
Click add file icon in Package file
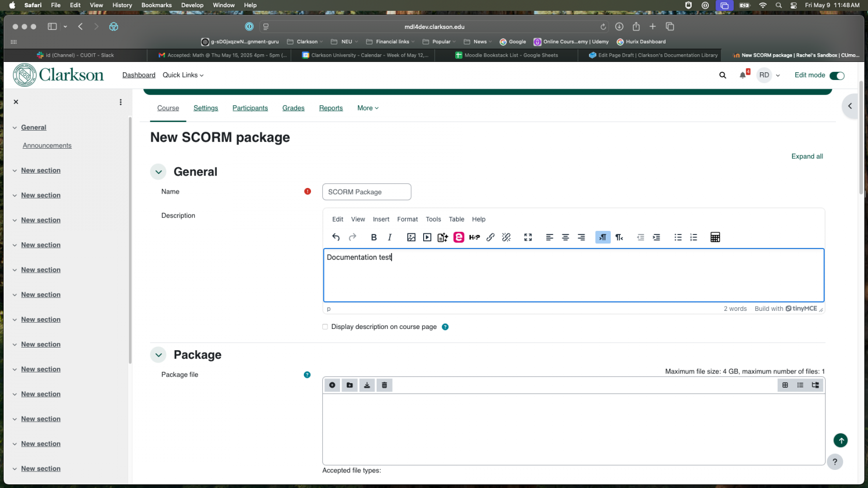pyautogui.click(x=332, y=385)
